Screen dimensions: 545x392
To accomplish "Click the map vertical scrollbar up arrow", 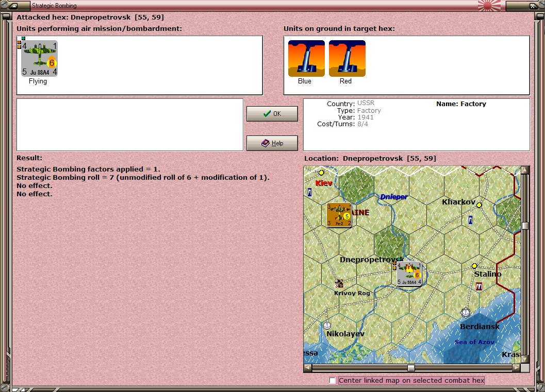I will pyautogui.click(x=525, y=170).
